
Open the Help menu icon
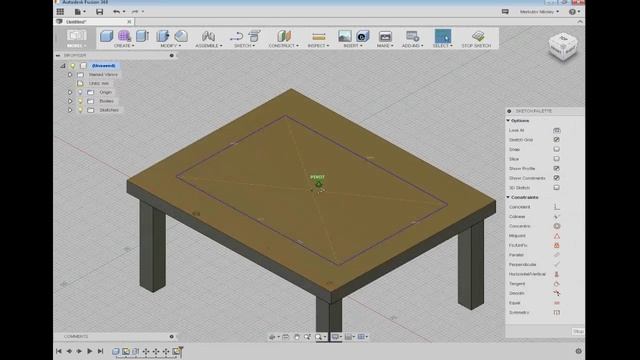pyautogui.click(x=573, y=12)
